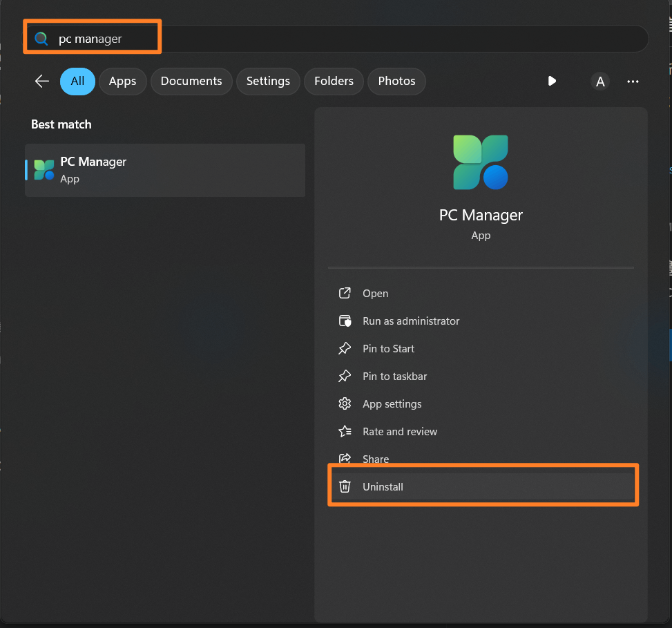Switch to the Settings filter tab
The width and height of the screenshot is (672, 628).
[x=268, y=81]
